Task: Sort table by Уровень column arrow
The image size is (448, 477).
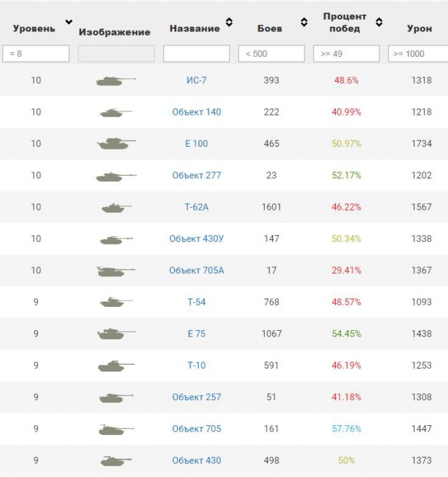Action: pos(69,22)
